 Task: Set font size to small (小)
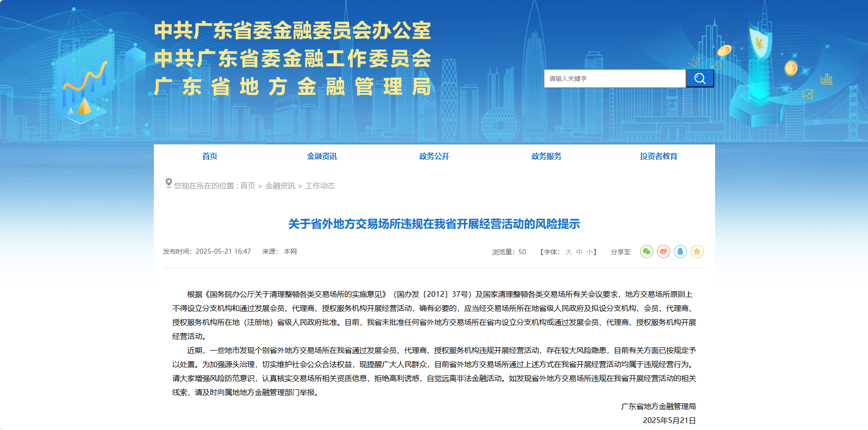click(589, 252)
